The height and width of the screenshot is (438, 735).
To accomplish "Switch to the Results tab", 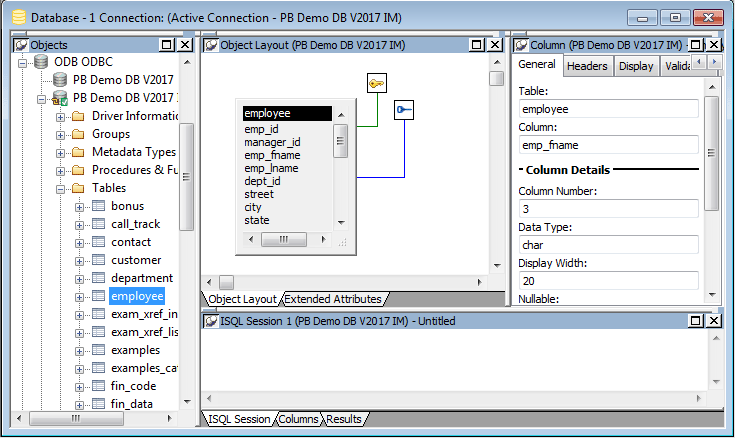I will (x=344, y=419).
